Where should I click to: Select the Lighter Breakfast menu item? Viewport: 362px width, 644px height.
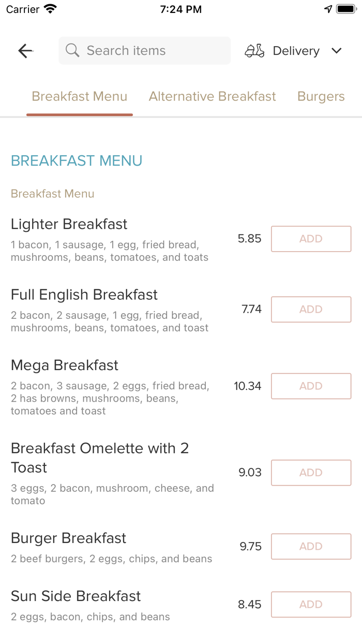pyautogui.click(x=69, y=224)
